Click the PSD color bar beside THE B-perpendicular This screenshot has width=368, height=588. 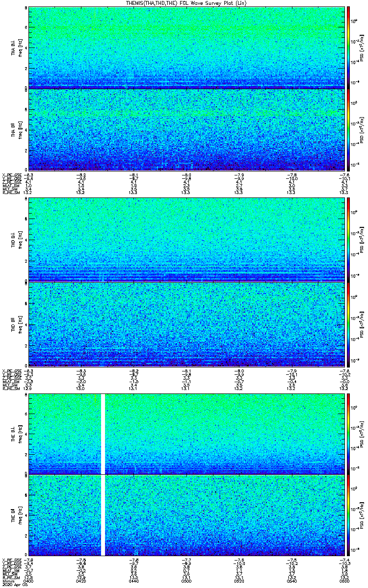click(x=348, y=434)
